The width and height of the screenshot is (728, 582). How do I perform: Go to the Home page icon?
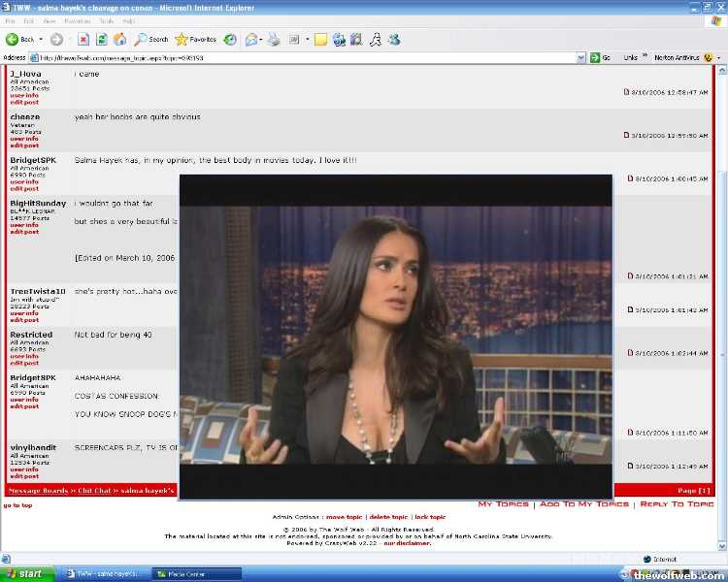tap(119, 40)
